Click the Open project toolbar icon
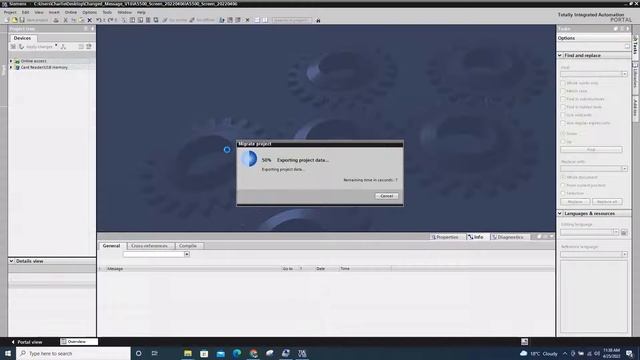The height and width of the screenshot is (360, 640). [15, 20]
